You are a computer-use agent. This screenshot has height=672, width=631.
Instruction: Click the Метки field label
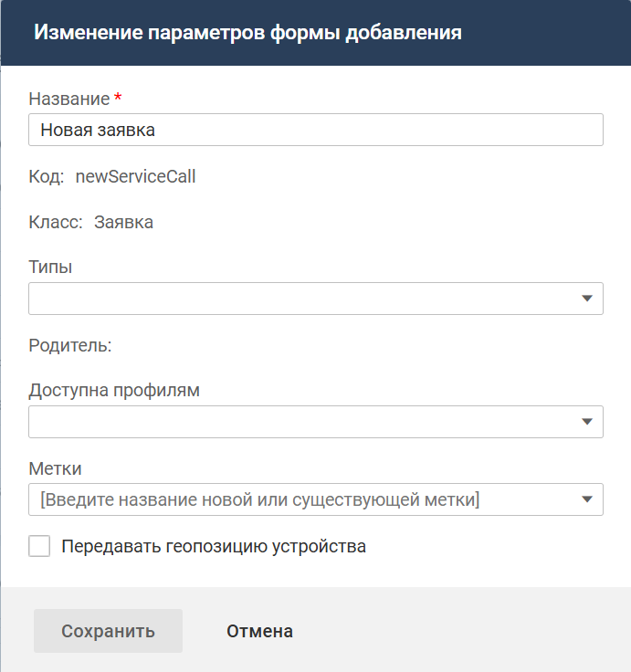point(55,468)
